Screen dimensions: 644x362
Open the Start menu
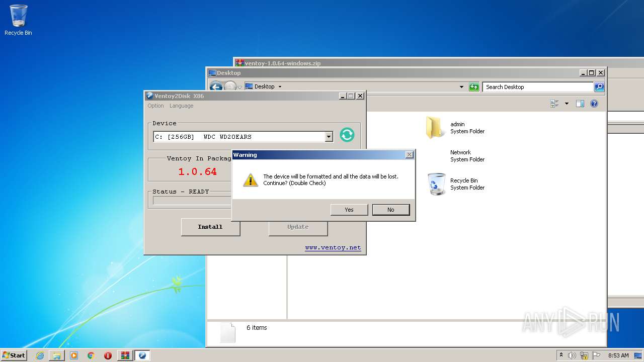pyautogui.click(x=14, y=355)
